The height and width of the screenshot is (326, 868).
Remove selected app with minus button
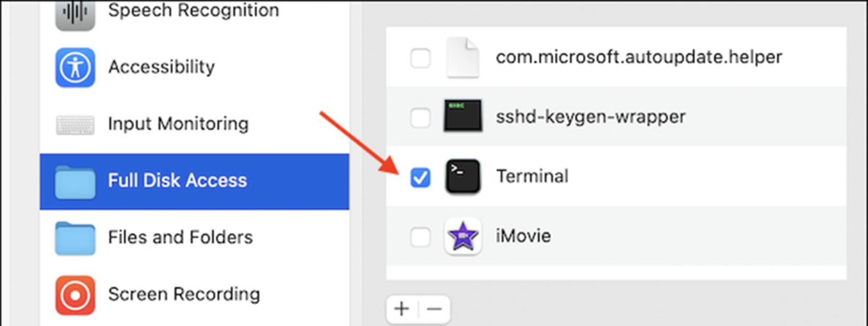pyautogui.click(x=434, y=309)
